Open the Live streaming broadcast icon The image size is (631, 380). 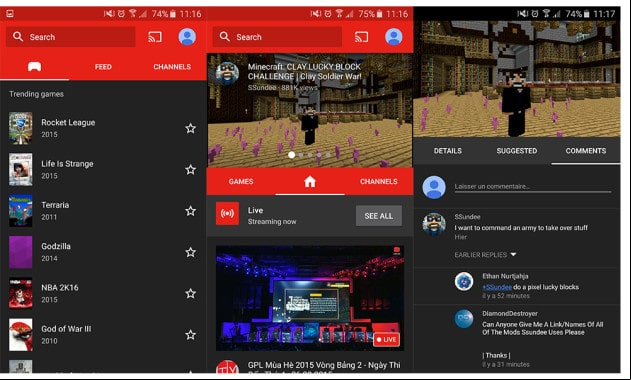click(x=227, y=213)
